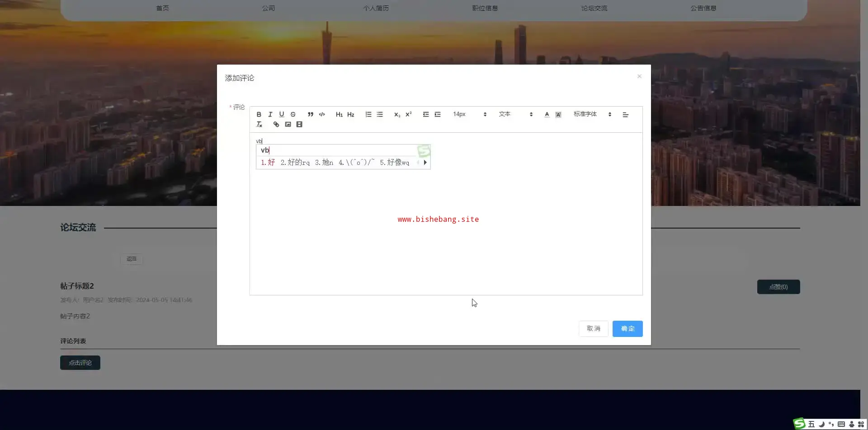Close the 添加评论 dialog with the X
This screenshot has height=430, width=868.
[639, 76]
